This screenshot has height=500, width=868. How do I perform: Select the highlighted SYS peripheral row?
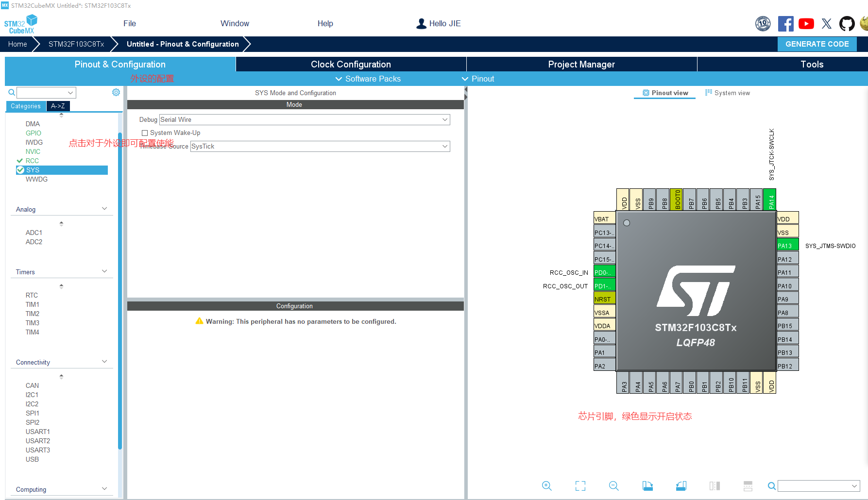62,170
